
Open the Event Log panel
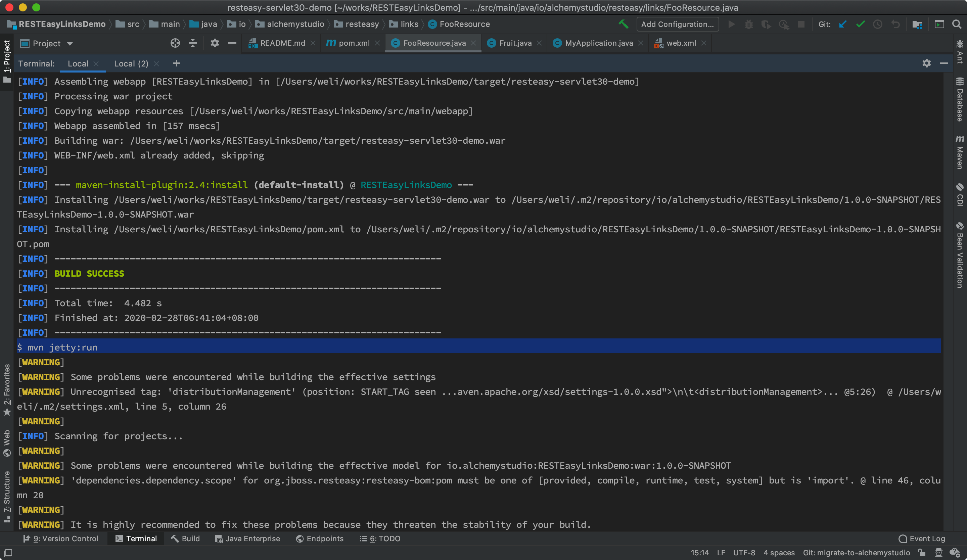(922, 539)
